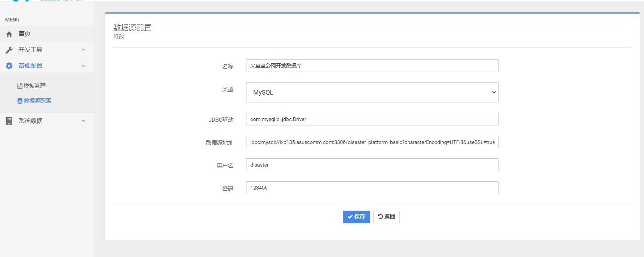
Task: Click the file icon before 模板管理
Action: pos(20,86)
